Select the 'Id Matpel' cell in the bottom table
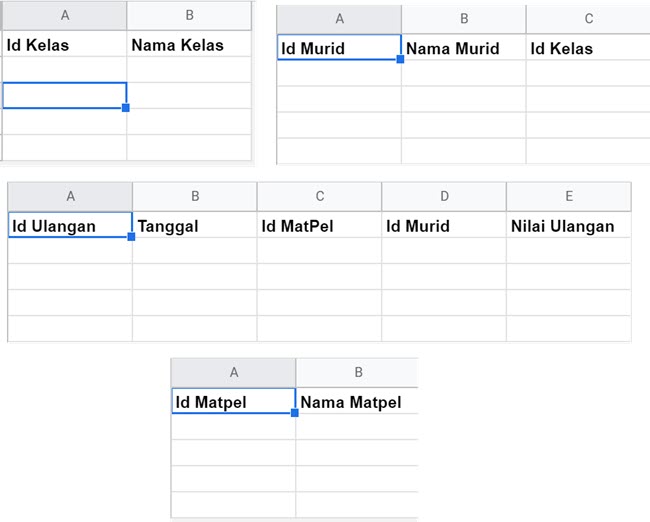 point(233,402)
